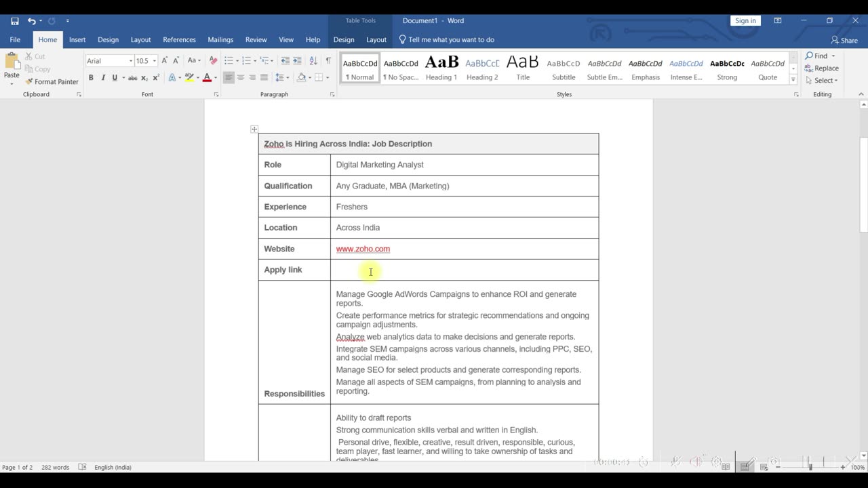Click the Save icon in the quick access toolbar

point(15,21)
